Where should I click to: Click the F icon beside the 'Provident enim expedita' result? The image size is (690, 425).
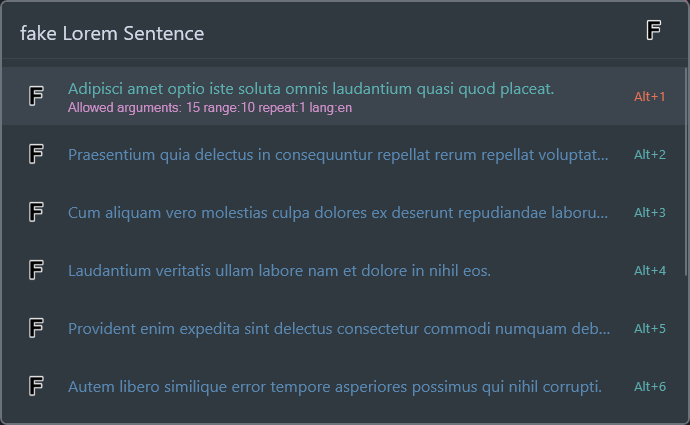pos(36,328)
